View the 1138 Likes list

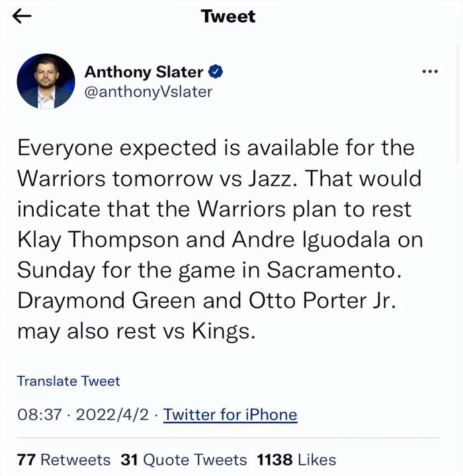pos(296,459)
